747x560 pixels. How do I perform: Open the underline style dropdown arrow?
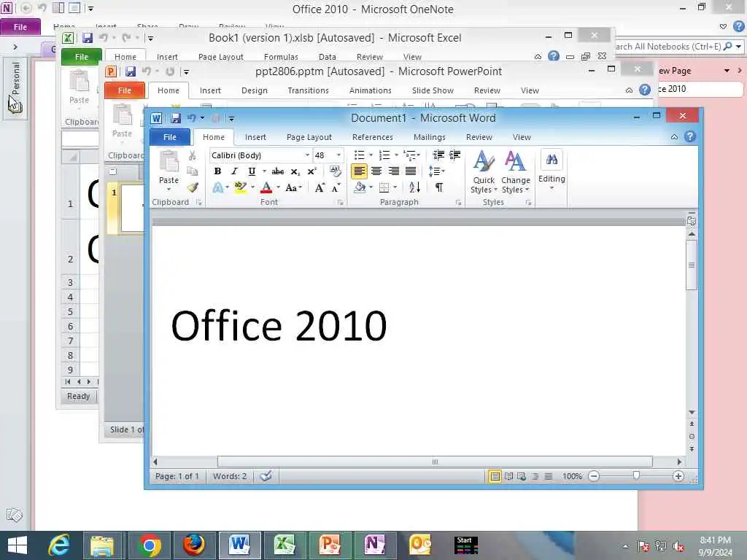(264, 171)
